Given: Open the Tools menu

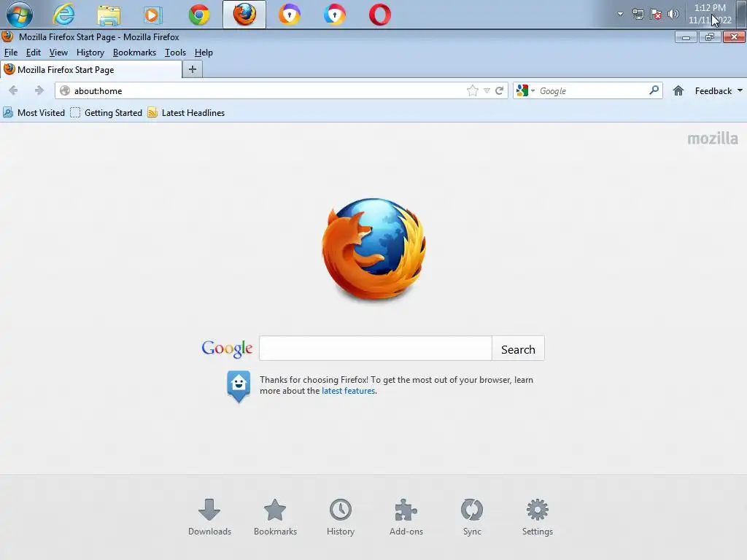Looking at the screenshot, I should pyautogui.click(x=175, y=52).
